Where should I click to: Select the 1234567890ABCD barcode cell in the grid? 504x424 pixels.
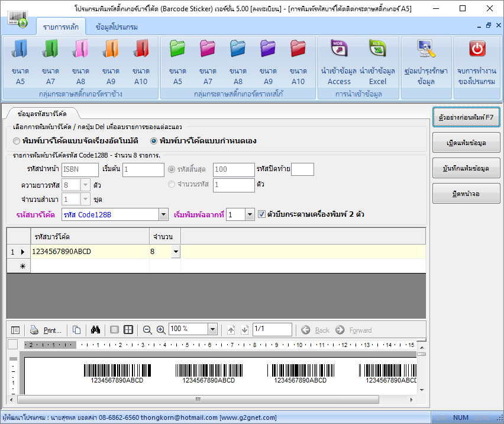90,252
